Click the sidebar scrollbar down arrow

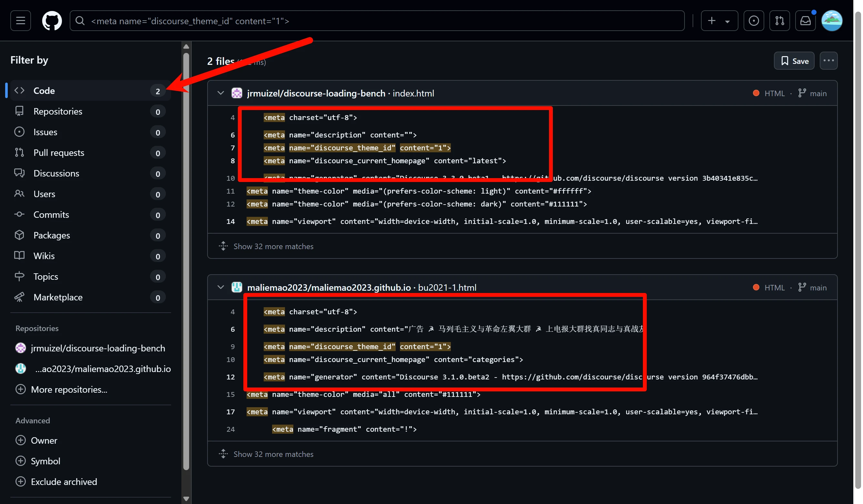(186, 499)
